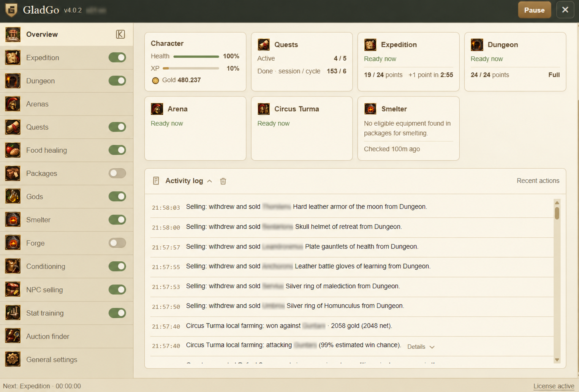Click the Forge icon in sidebar
The width and height of the screenshot is (579, 392).
[x=13, y=243]
